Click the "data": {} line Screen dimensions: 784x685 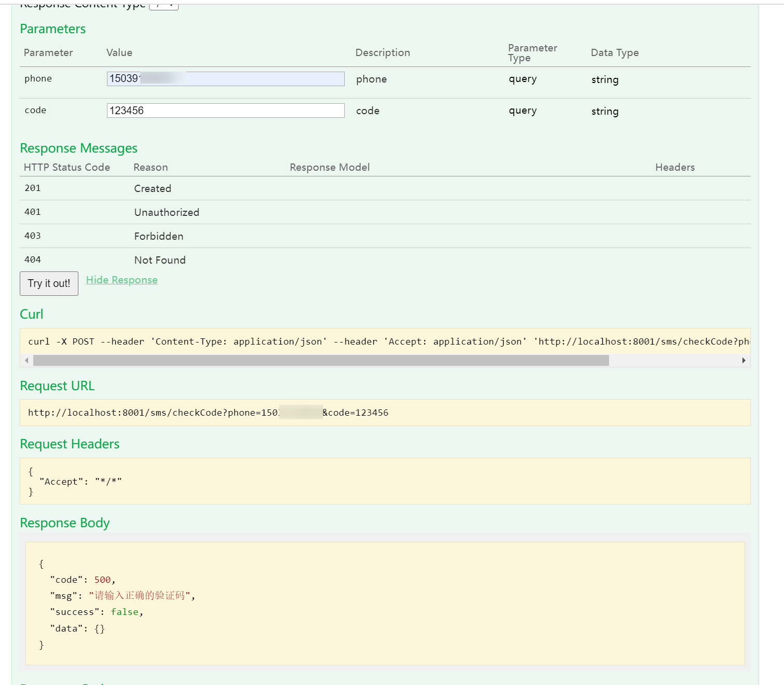coord(77,628)
